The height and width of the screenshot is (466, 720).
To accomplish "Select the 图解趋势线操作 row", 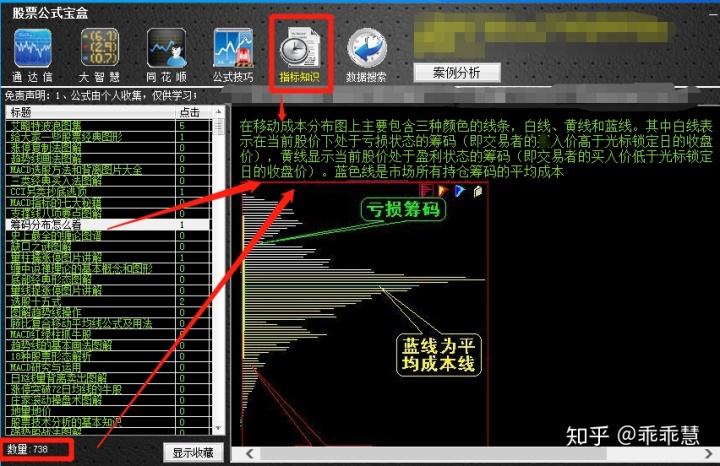I will click(x=108, y=313).
